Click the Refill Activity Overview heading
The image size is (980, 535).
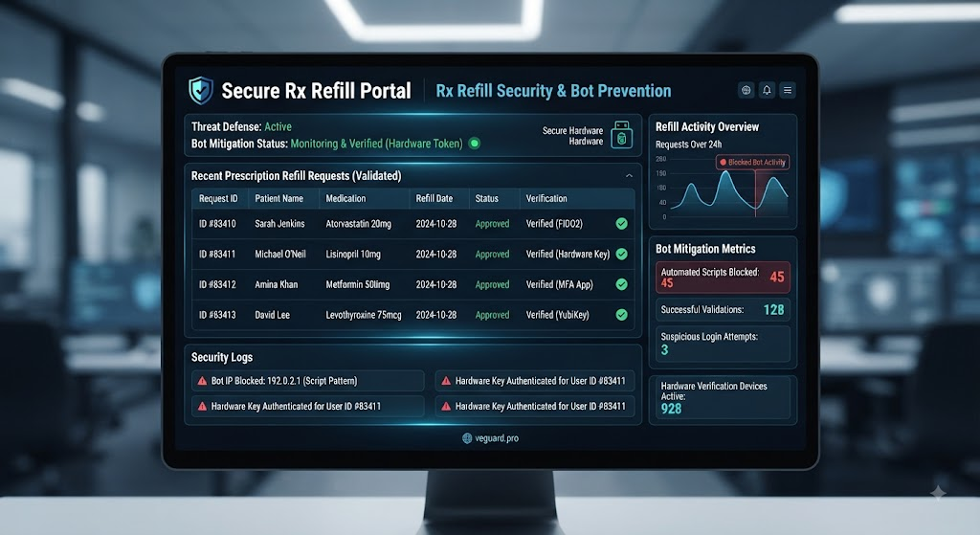click(707, 127)
